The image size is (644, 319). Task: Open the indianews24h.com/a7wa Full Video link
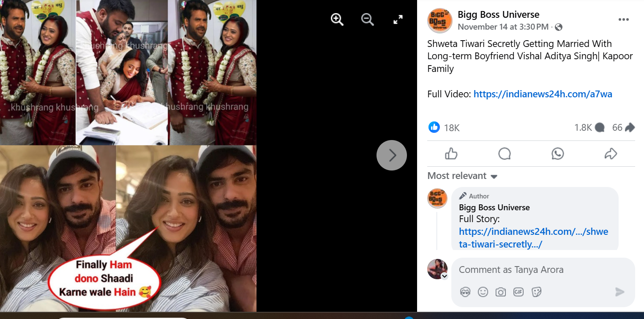[543, 94]
